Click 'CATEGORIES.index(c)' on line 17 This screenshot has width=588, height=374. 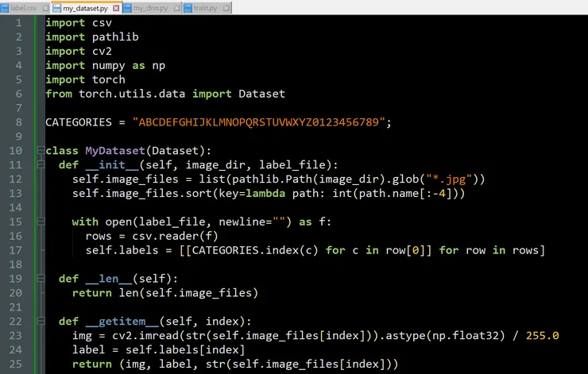point(255,250)
